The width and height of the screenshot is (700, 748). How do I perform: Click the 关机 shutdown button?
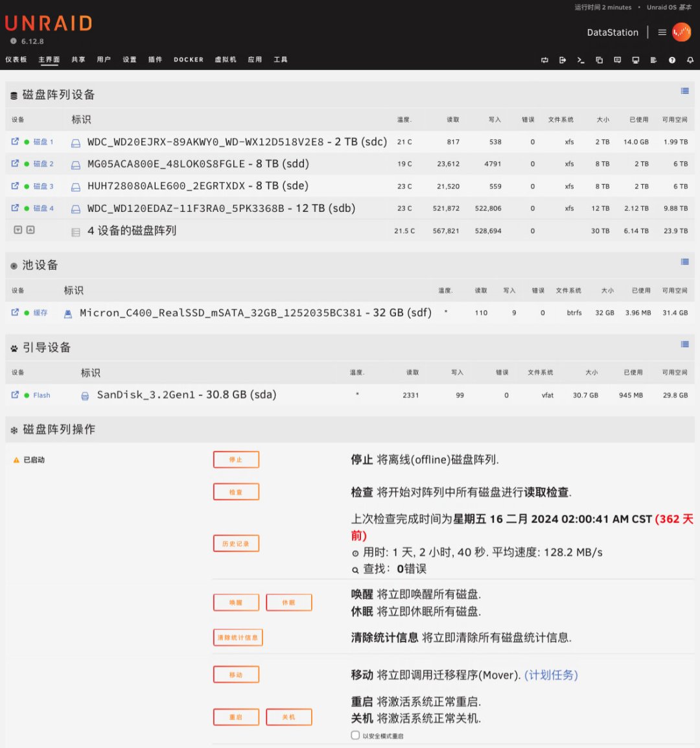coord(288,717)
